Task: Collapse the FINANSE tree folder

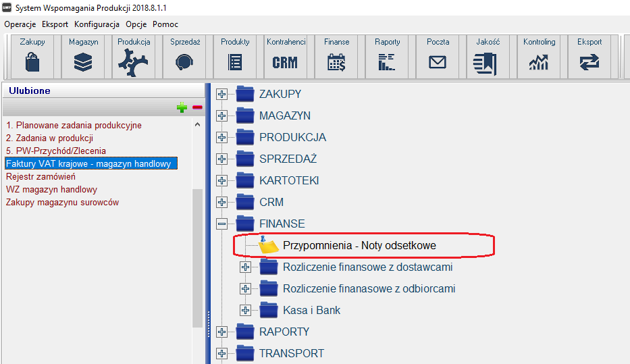Action: pos(221,224)
